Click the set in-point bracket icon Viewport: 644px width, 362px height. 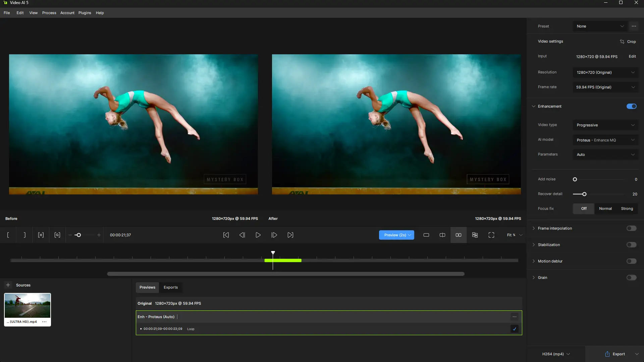pos(8,235)
